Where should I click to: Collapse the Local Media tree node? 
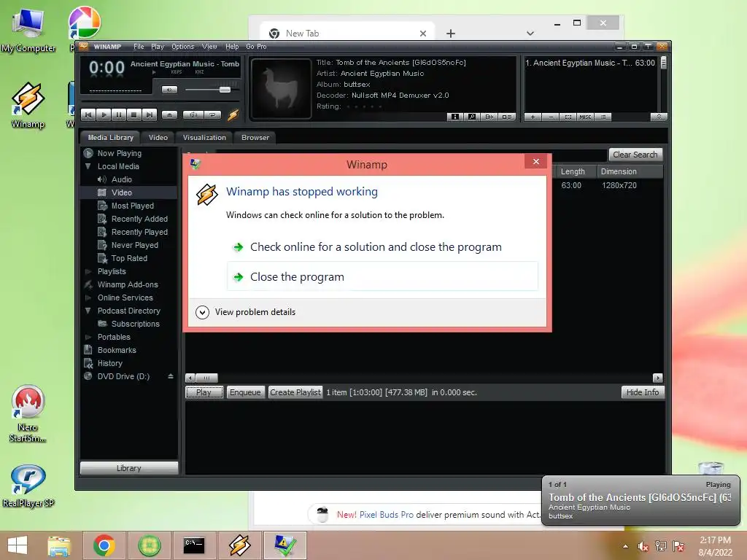click(88, 166)
